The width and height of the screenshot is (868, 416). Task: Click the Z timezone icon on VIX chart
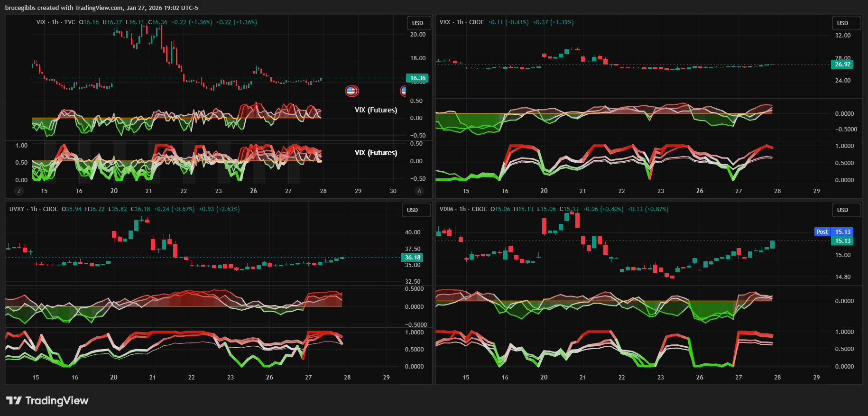coord(19,191)
